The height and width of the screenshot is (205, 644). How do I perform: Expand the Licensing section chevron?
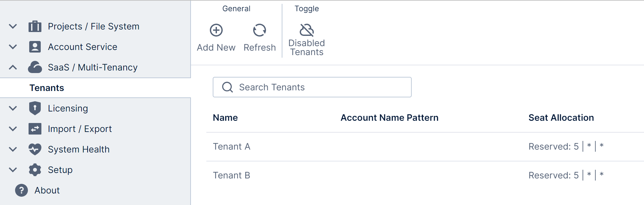tap(13, 108)
